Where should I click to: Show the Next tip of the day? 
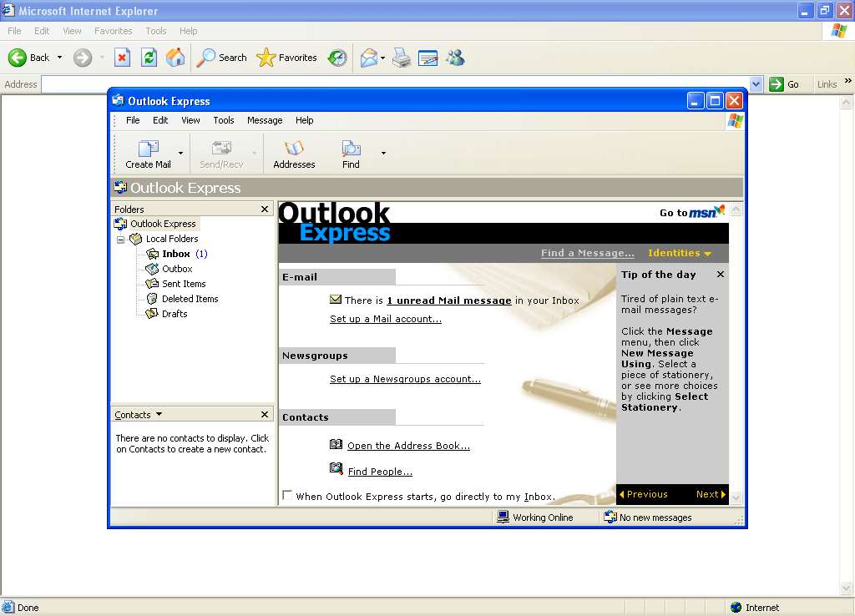coord(711,494)
